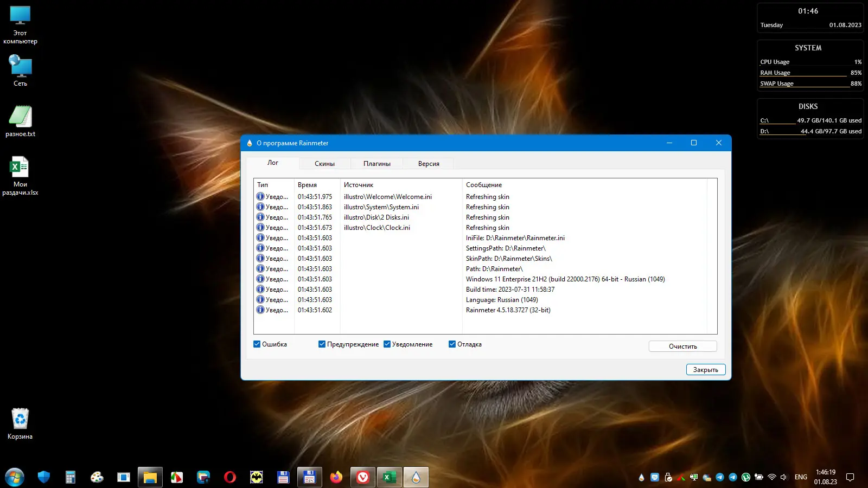Click the Закрыть button
This screenshot has height=488, width=868.
click(x=705, y=370)
